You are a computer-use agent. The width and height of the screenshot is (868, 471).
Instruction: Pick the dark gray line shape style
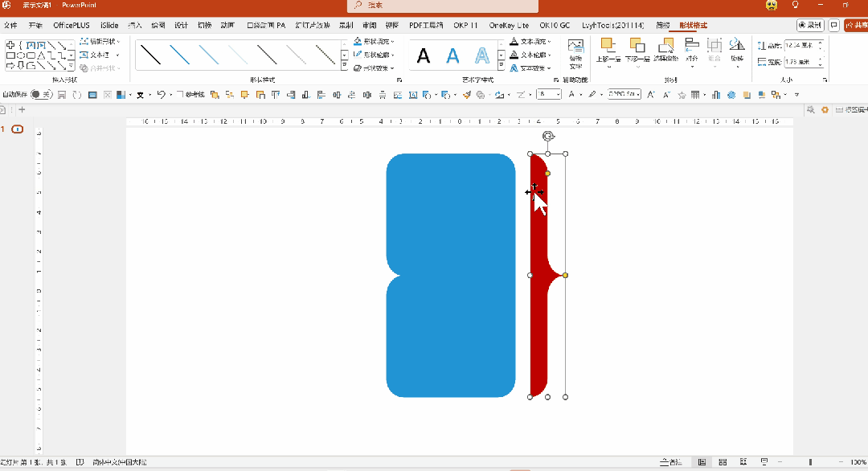pos(268,55)
